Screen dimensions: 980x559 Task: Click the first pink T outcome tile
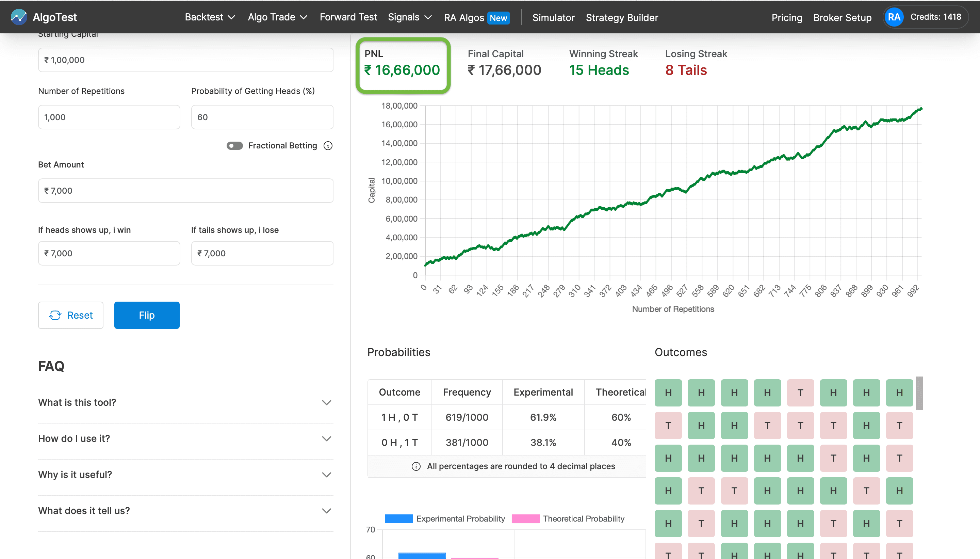800,393
